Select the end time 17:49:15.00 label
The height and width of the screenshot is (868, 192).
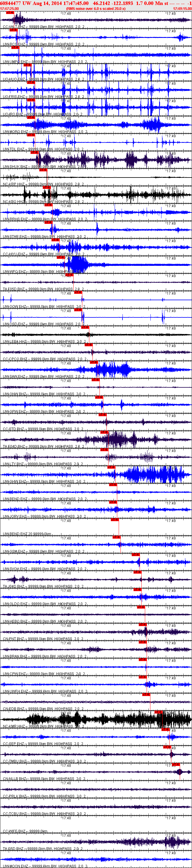pyautogui.click(x=182, y=8)
